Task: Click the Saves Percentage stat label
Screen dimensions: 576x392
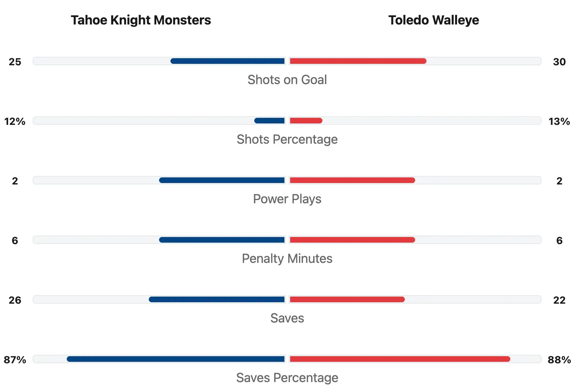Action: pos(287,378)
